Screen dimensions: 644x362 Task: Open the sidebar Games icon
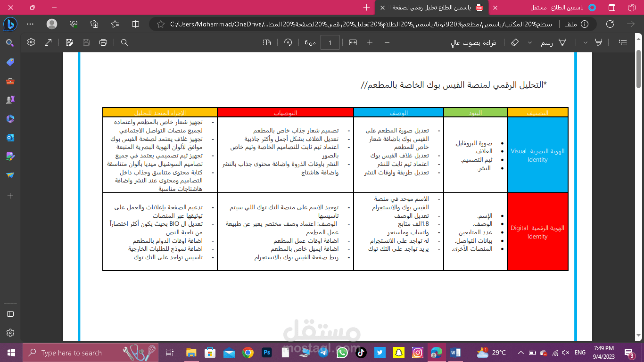(10, 100)
